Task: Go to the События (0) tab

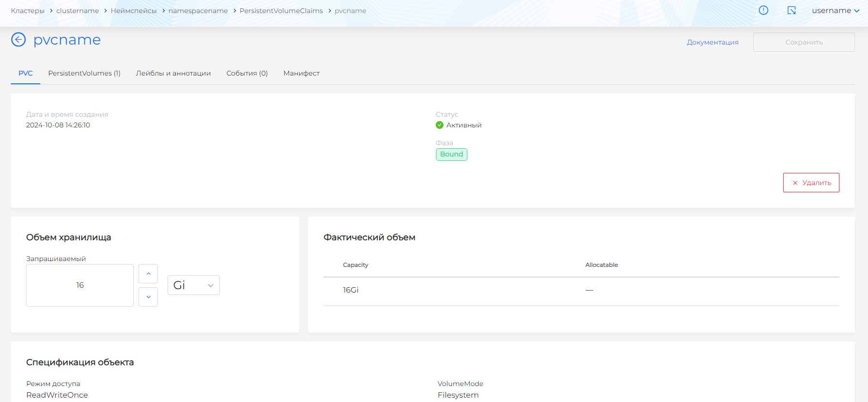Action: pyautogui.click(x=247, y=73)
